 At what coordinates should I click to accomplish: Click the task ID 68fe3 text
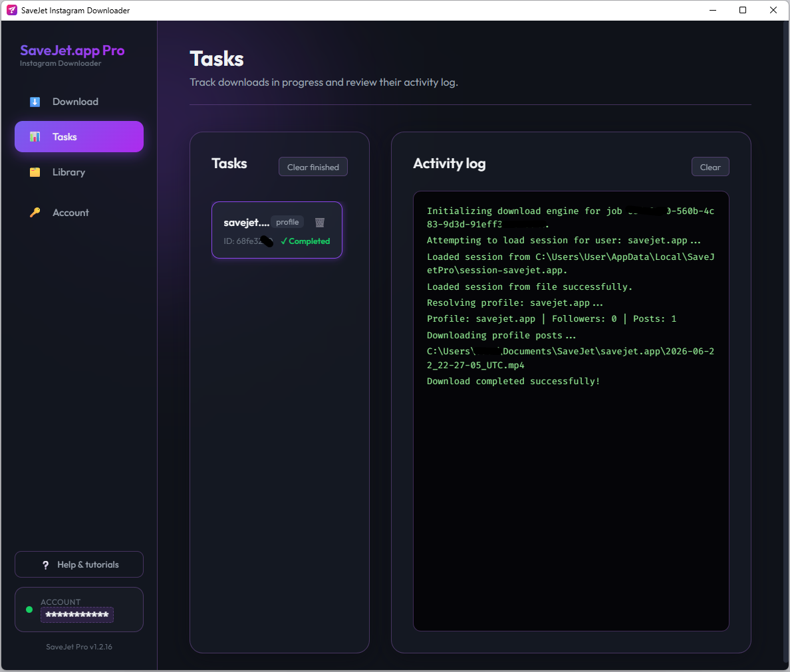(x=248, y=241)
